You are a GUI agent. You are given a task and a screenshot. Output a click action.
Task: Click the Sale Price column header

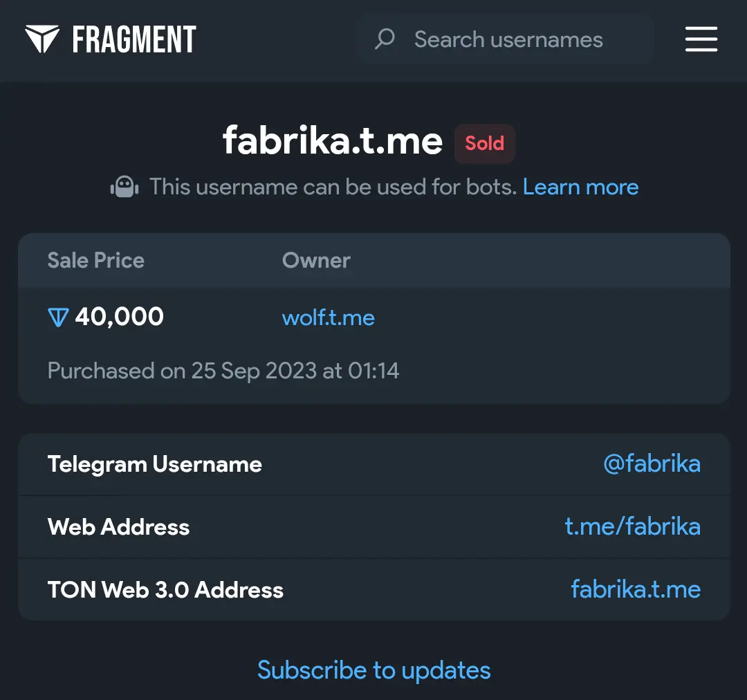click(x=95, y=260)
